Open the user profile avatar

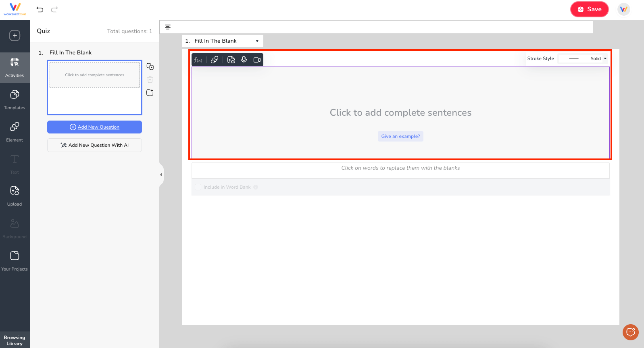[x=624, y=9]
